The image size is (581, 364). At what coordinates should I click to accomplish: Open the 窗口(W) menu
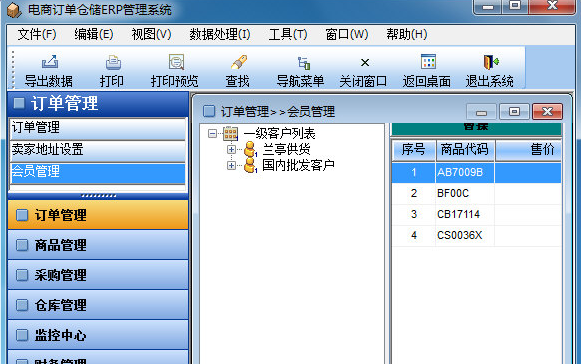(x=347, y=34)
